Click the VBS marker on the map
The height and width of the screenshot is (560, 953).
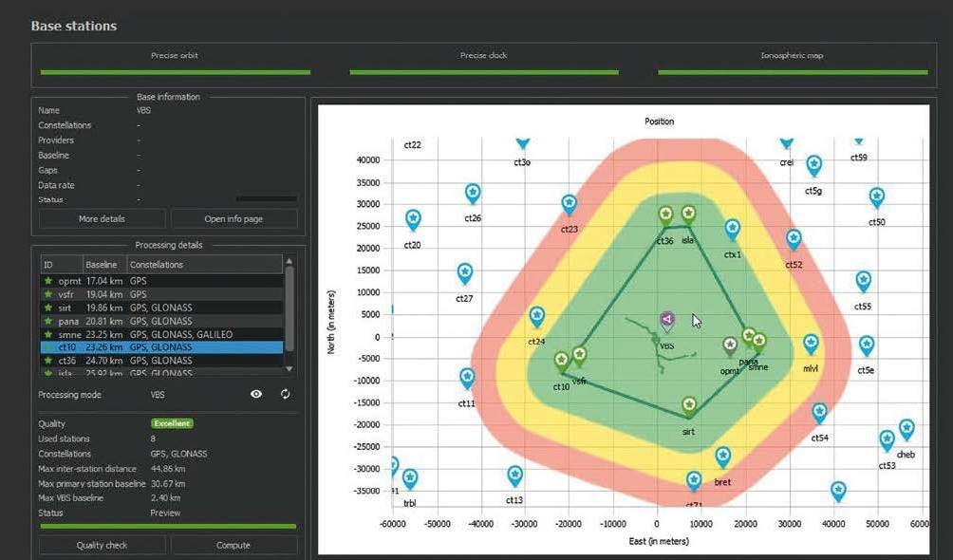pos(667,320)
